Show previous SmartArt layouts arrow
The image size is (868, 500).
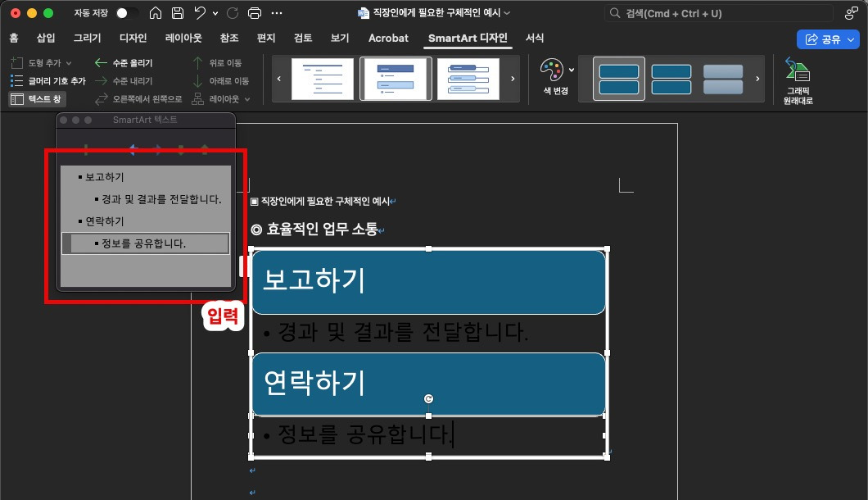point(279,79)
